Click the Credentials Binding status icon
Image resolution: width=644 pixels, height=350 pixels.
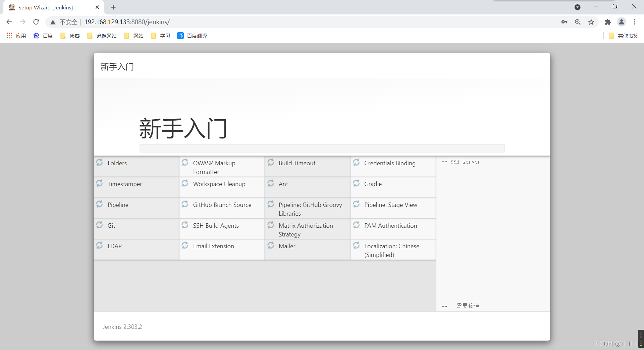357,163
